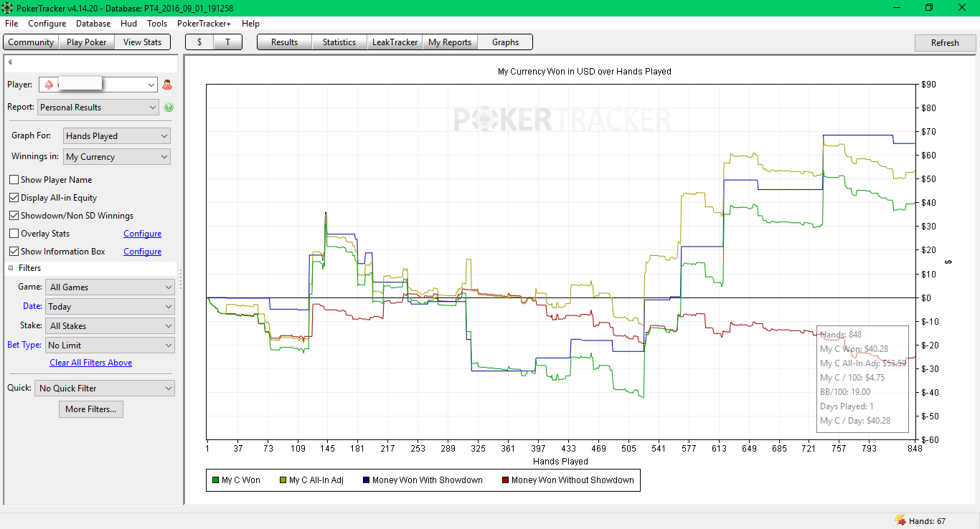This screenshot has height=529, width=980.
Task: Click the blue Date filter label link
Action: (32, 306)
